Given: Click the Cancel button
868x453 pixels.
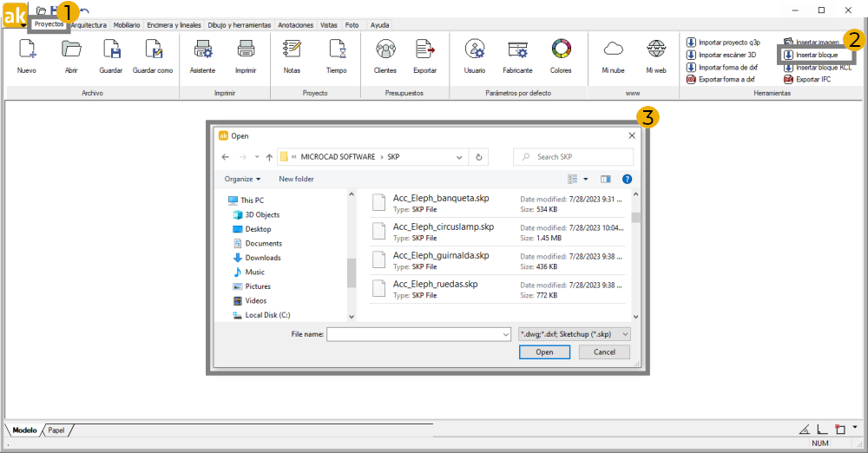Looking at the screenshot, I should point(604,352).
